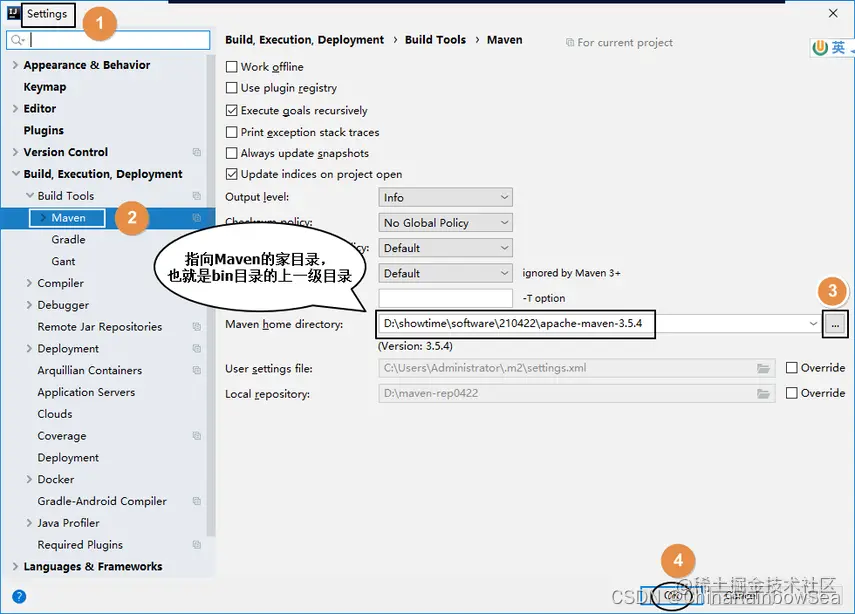Image resolution: width=855 pixels, height=614 pixels.
Task: Check Override for Local repository
Action: [x=792, y=393]
